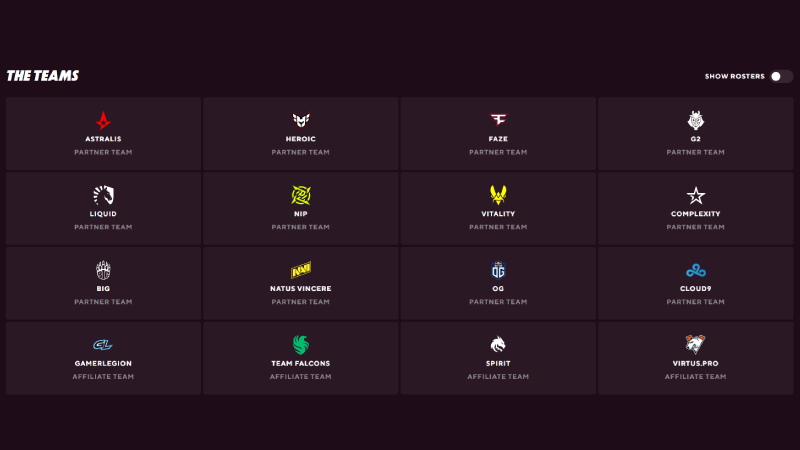Click 'Partner Team' under Natus Vincere

(x=301, y=302)
